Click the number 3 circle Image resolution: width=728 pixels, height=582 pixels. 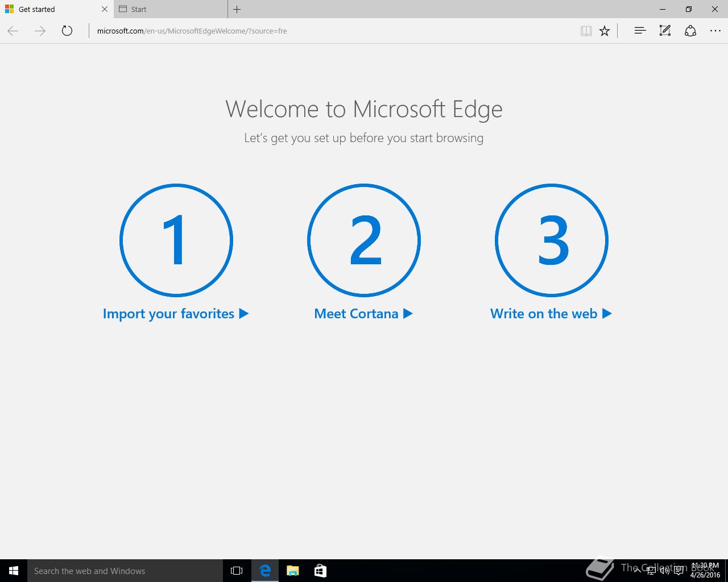[552, 240]
